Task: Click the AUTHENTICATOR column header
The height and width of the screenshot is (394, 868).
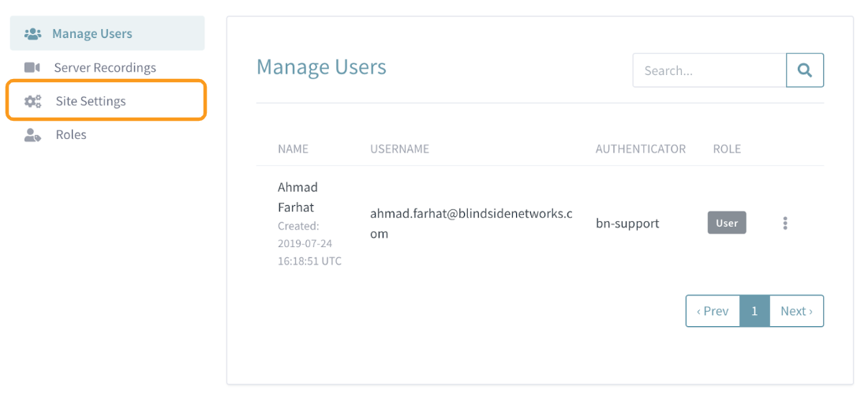Action: pos(641,149)
